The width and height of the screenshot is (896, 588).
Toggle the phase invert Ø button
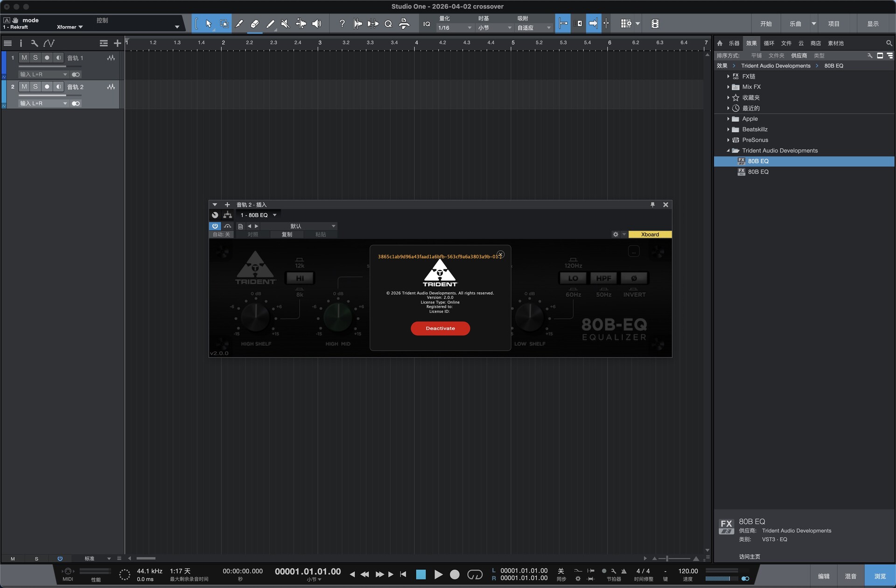634,278
